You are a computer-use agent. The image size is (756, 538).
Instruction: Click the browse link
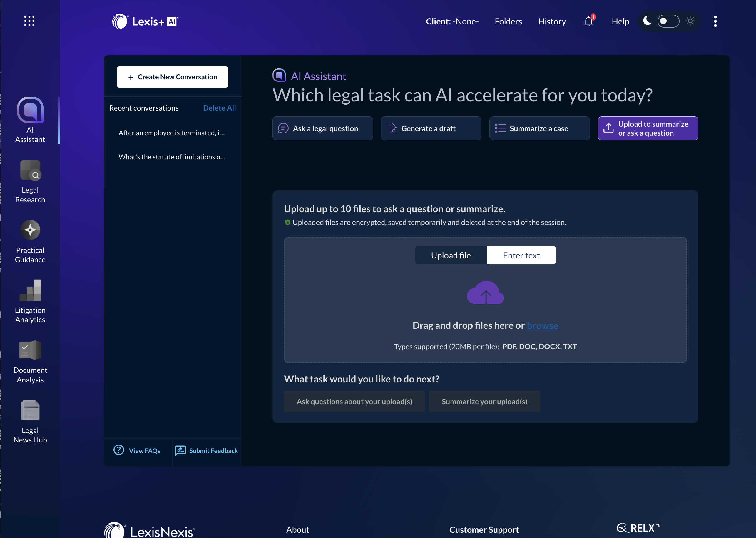tap(542, 326)
